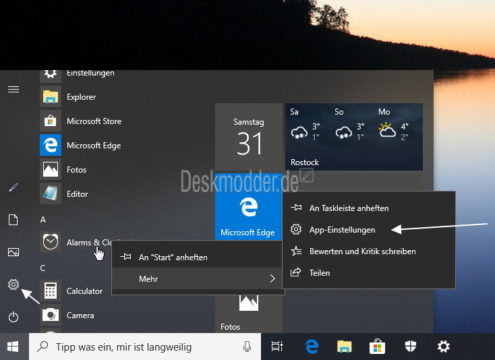Select An Taskleiste anheften
Image resolution: width=495 pixels, height=360 pixels.
(x=369, y=208)
